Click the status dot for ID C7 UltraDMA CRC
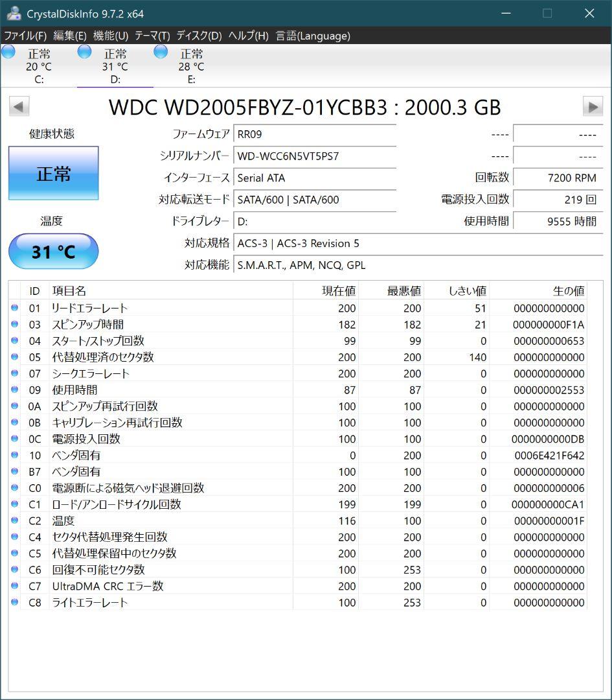The width and height of the screenshot is (612, 700). point(14,586)
